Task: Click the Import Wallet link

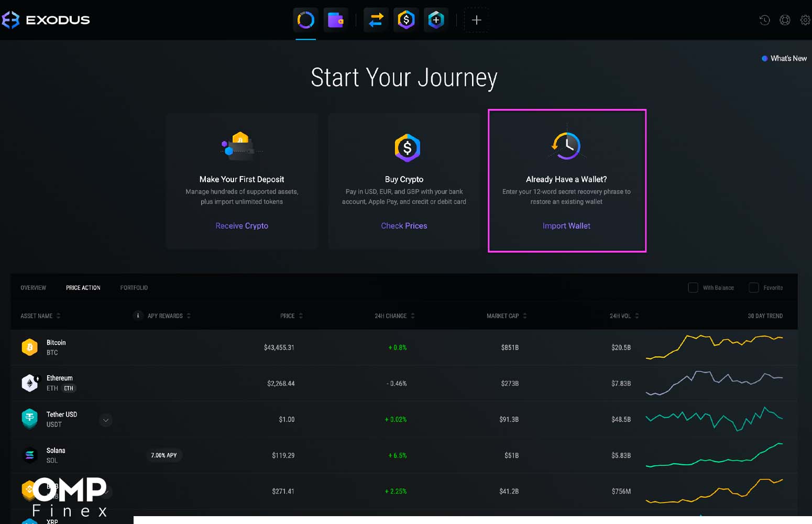Action: click(x=566, y=226)
